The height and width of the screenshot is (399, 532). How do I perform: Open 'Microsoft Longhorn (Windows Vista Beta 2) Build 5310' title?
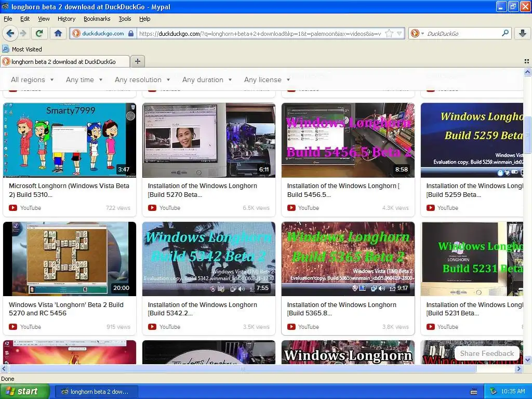[x=69, y=190]
